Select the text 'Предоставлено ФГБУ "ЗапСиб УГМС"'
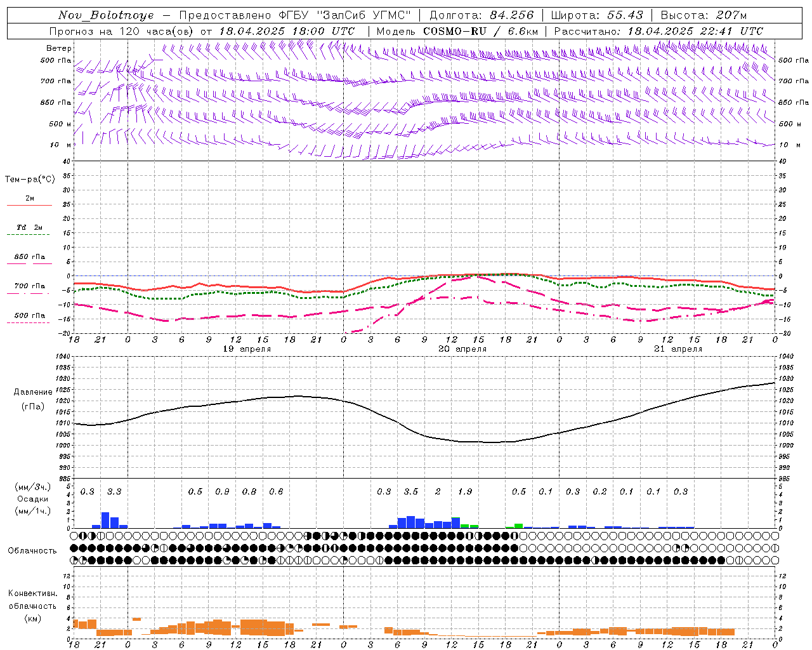 [295, 15]
